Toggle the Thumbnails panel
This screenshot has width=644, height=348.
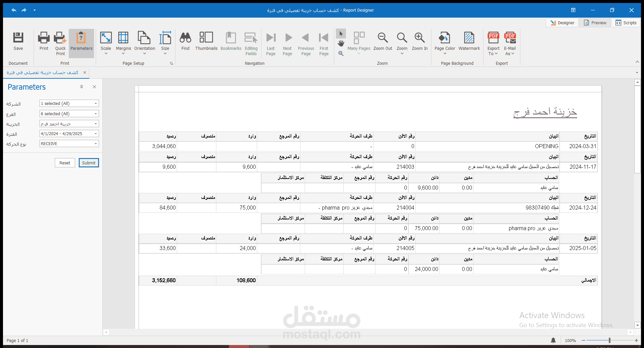click(x=206, y=41)
